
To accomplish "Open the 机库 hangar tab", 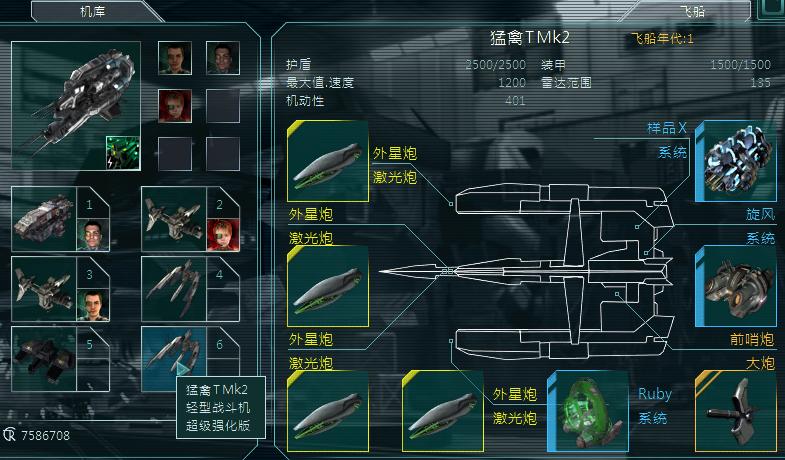I will tap(94, 11).
